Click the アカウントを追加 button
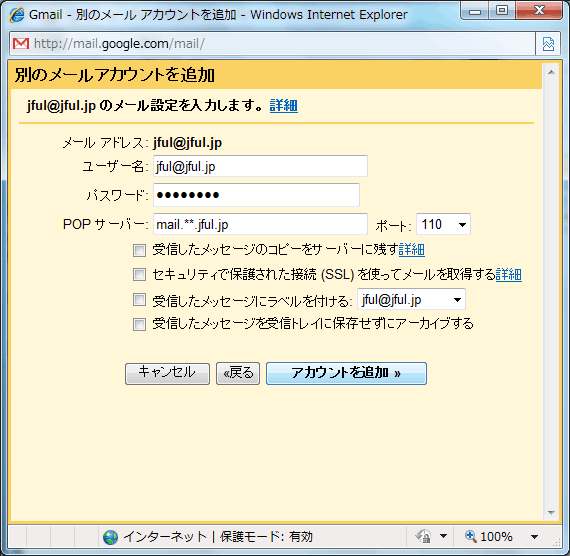The height and width of the screenshot is (556, 570). pos(346,373)
